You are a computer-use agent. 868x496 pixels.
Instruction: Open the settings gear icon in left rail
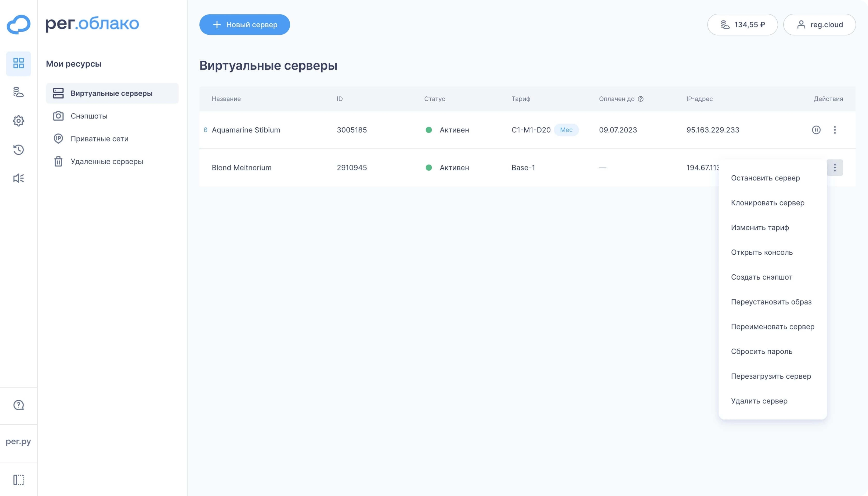(18, 121)
